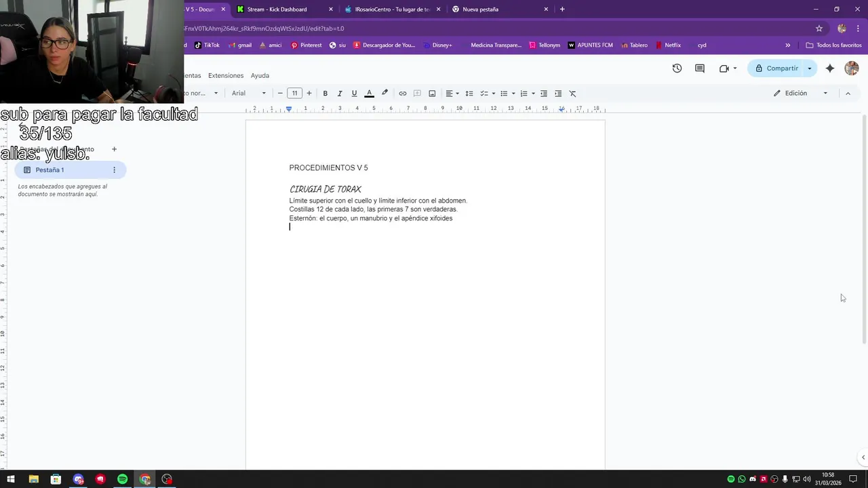868x488 pixels.
Task: Open the Google account avatar
Action: (x=852, y=68)
